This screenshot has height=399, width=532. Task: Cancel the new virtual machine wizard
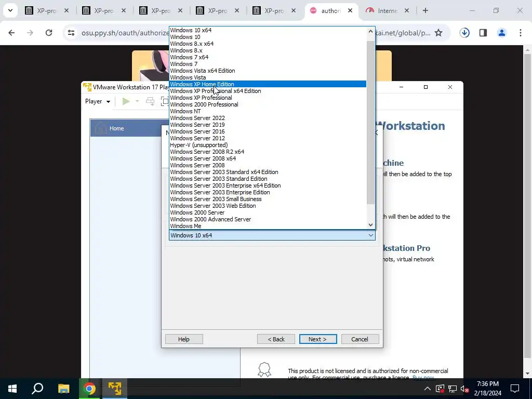(x=360, y=339)
